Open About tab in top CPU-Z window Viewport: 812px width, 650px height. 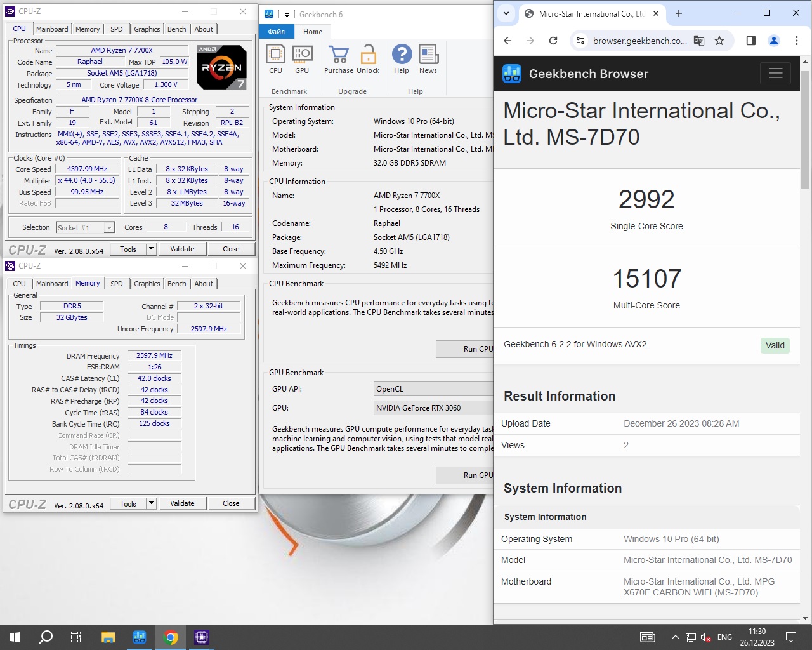204,29
